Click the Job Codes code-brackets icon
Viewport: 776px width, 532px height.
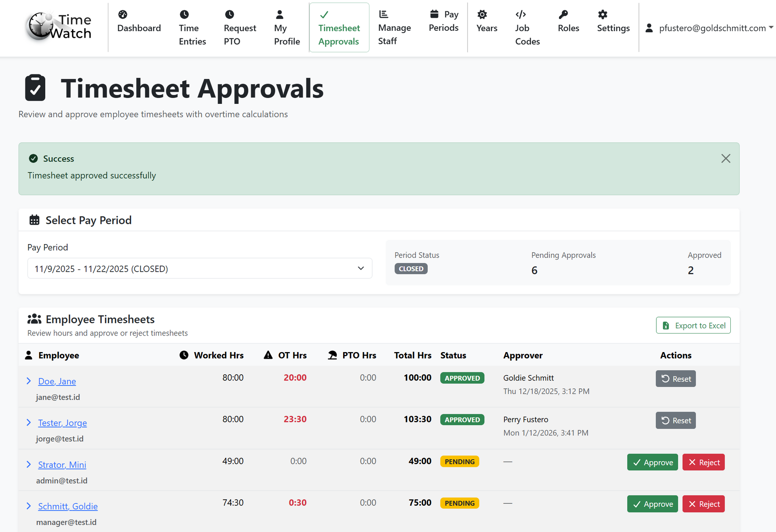pos(521,15)
